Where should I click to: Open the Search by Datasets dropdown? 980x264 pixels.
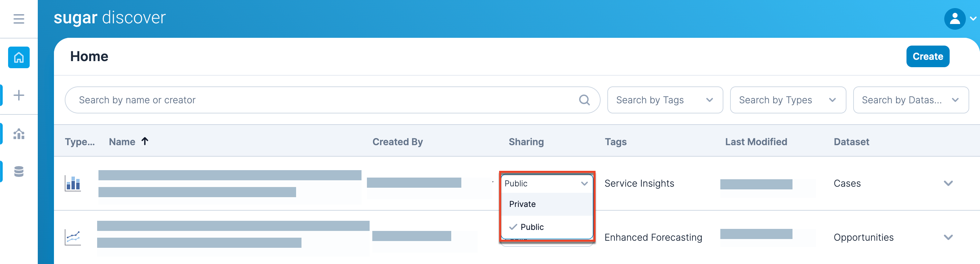click(911, 100)
